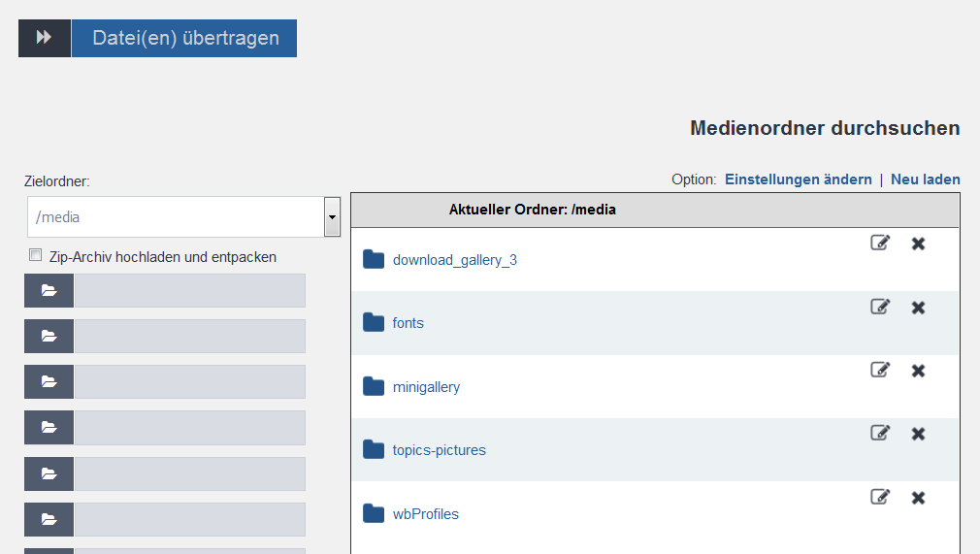Open the topics-pictures folder
Viewport: 980px width, 554px height.
pyautogui.click(x=439, y=450)
